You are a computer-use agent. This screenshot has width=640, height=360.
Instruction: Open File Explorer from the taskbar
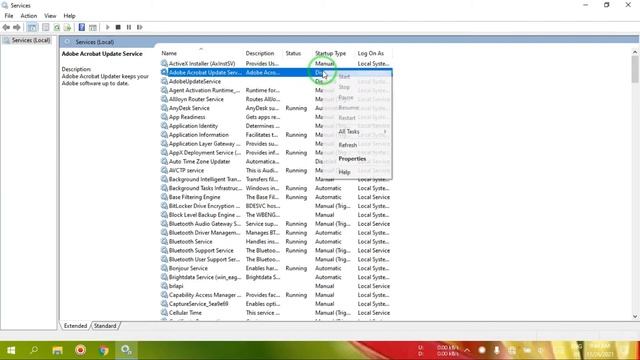pos(58,350)
